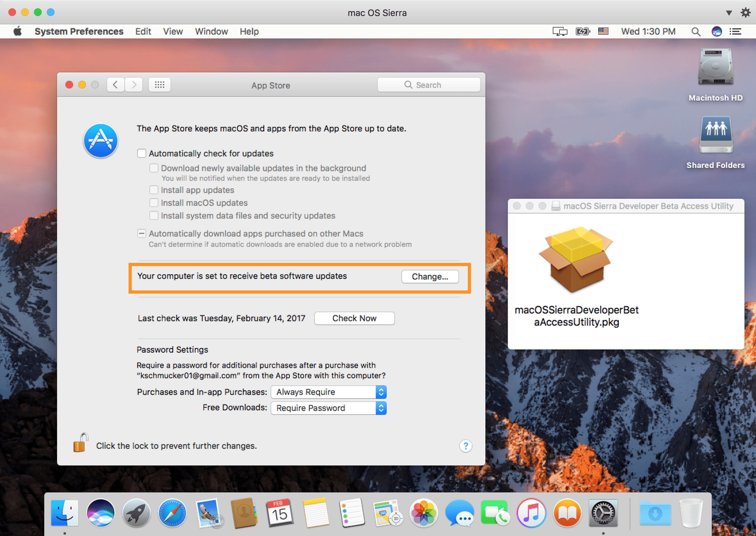This screenshot has height=536, width=756.
Task: Click the Change... beta updates button
Action: 430,277
